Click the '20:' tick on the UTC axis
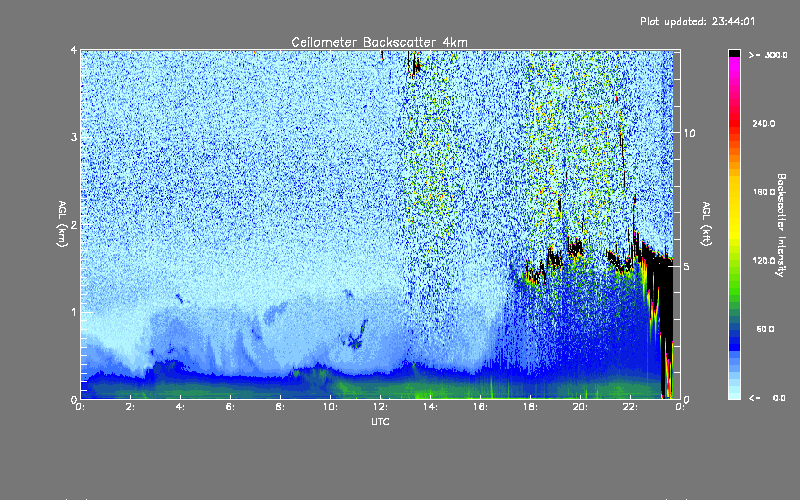800x500 pixels. 580,407
